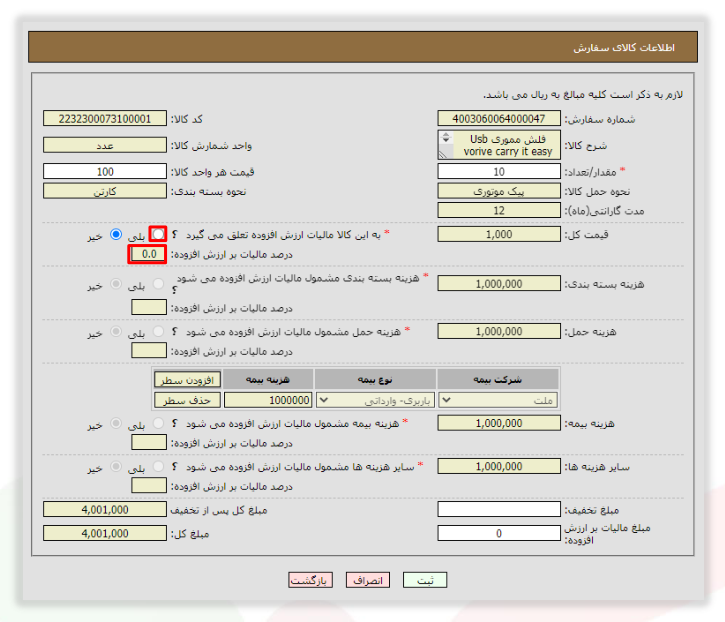The width and height of the screenshot is (725, 622).
Task: Open the insurance type dropdown باربری- وارداتی
Action: point(375,400)
